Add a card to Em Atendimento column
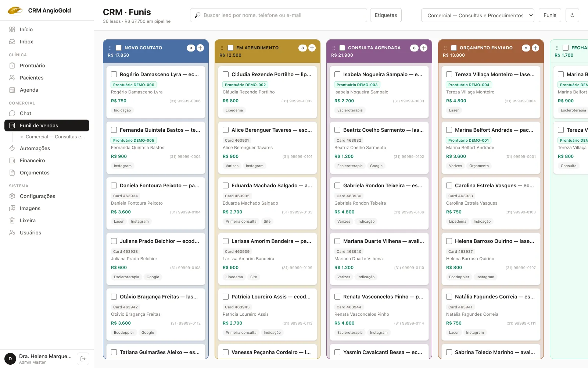The width and height of the screenshot is (588, 368). point(312,48)
